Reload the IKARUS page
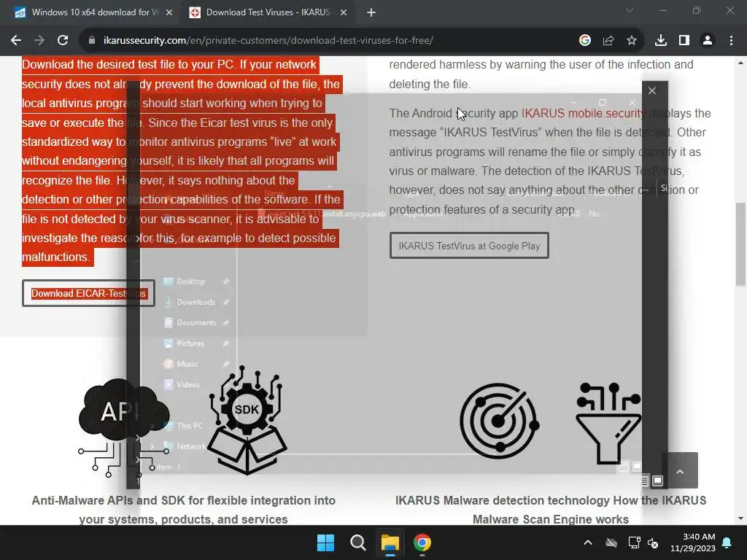747x560 pixels. 63,41
